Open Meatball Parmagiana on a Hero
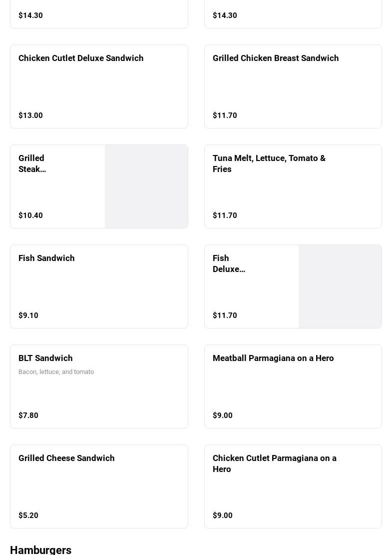This screenshot has width=392, height=555. pyautogui.click(x=273, y=358)
